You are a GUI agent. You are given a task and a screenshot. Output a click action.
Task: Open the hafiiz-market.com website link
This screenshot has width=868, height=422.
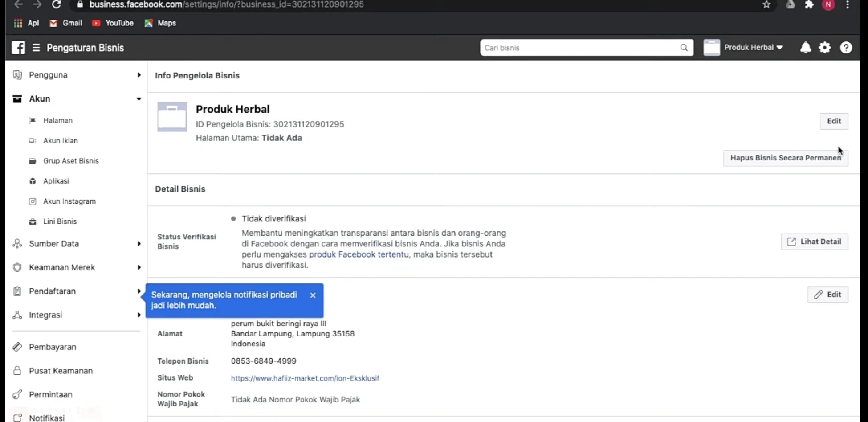coord(305,378)
